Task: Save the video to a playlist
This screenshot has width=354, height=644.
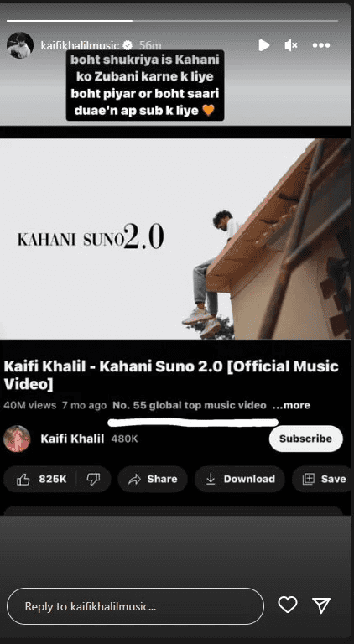Action: tap(323, 479)
